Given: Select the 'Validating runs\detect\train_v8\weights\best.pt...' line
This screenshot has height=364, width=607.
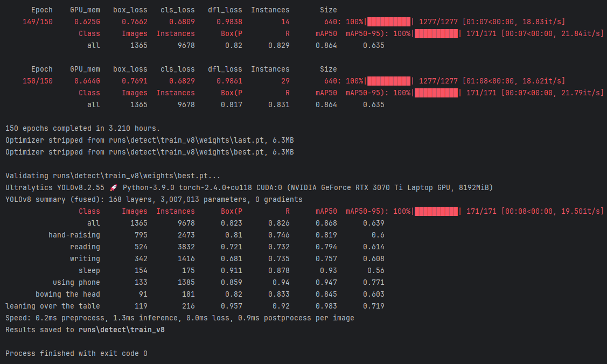Looking at the screenshot, I should click(x=113, y=176).
